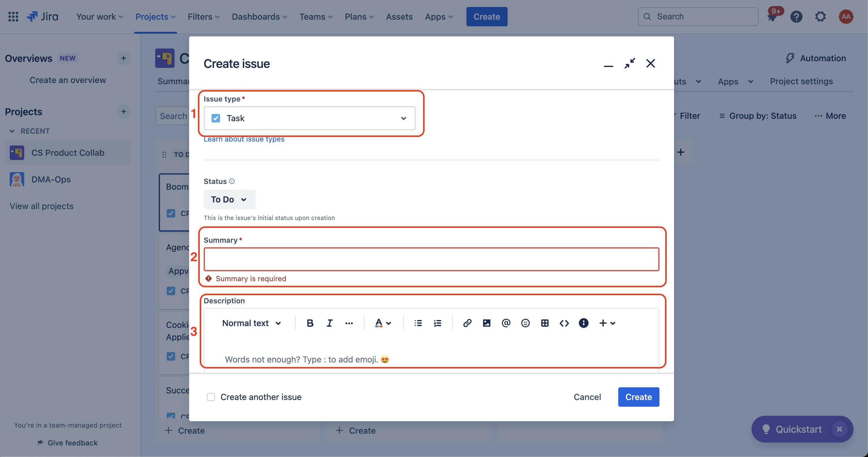
Task: Open the Apps menu in top bar
Action: point(439,16)
